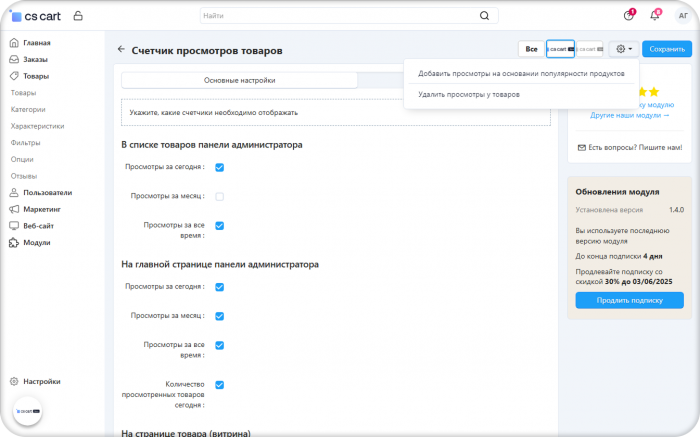Switch to Основные настройки tab

(239, 80)
